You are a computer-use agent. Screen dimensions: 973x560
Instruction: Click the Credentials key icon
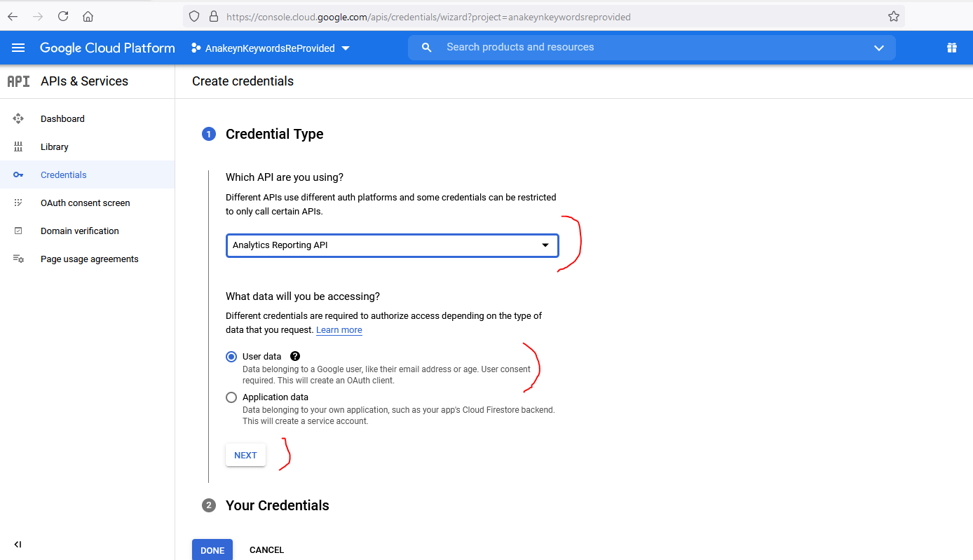coord(18,175)
